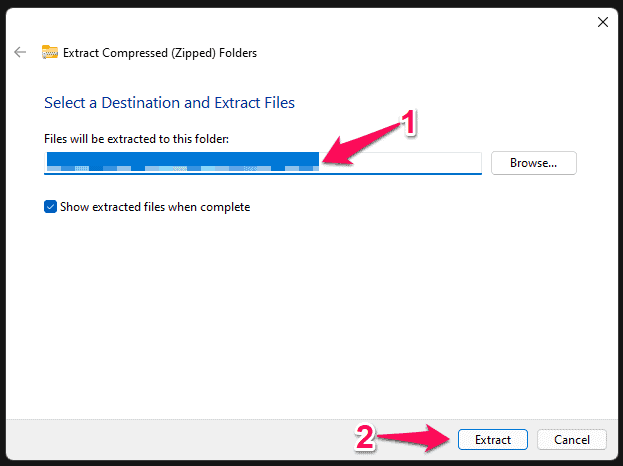The width and height of the screenshot is (623, 466).
Task: Click the blue checkmark box icon
Action: click(50, 207)
